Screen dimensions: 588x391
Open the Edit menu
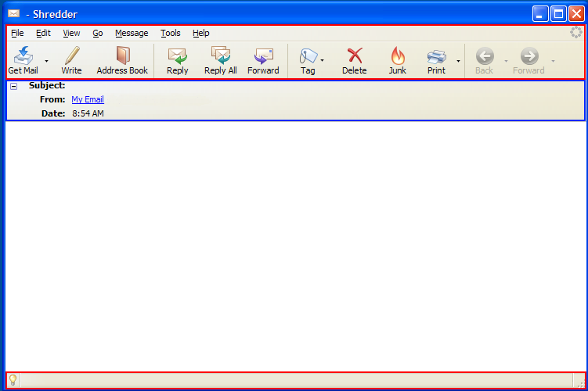43,33
